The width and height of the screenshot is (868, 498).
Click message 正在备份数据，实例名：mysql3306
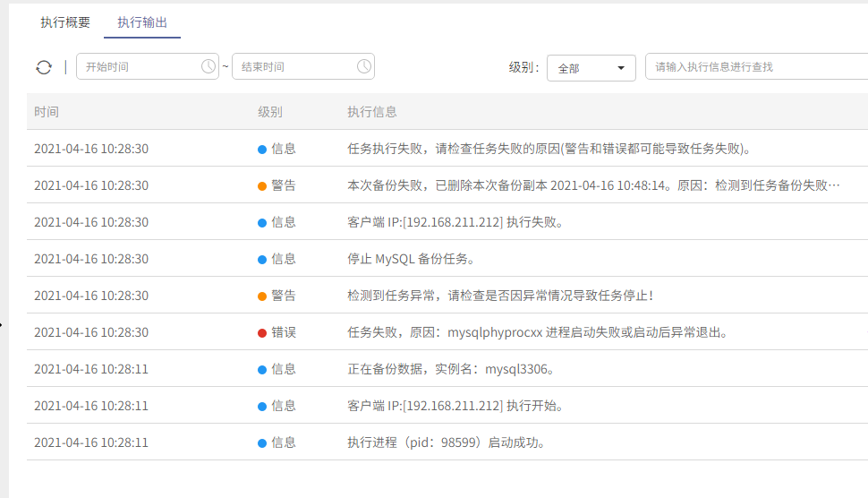coord(451,369)
